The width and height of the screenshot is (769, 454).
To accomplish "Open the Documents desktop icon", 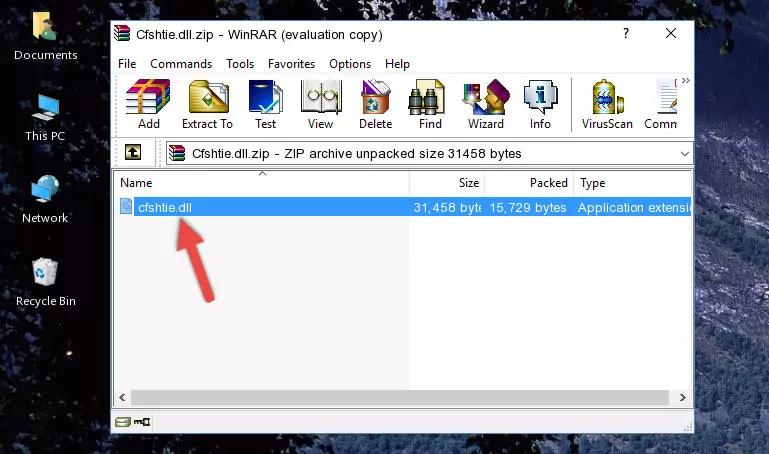I will point(46,37).
